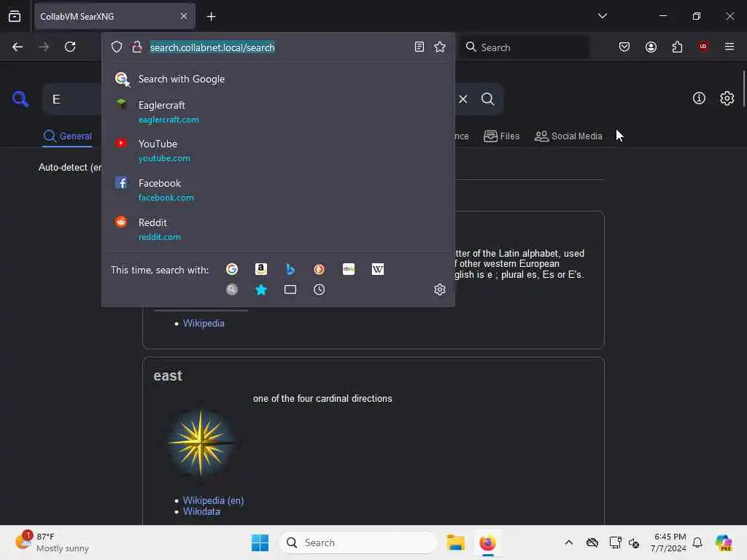This screenshot has height=560, width=747.
Task: Select the Files search tab
Action: click(x=502, y=136)
